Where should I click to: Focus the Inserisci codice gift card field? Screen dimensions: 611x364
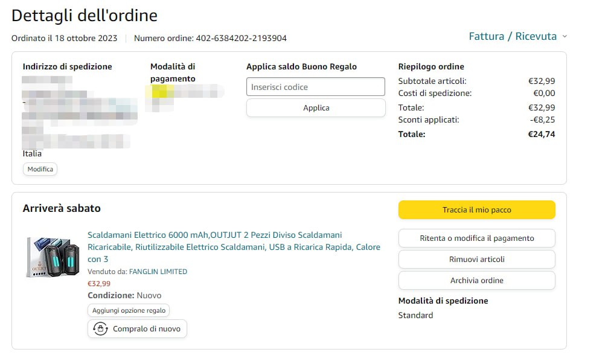click(315, 87)
